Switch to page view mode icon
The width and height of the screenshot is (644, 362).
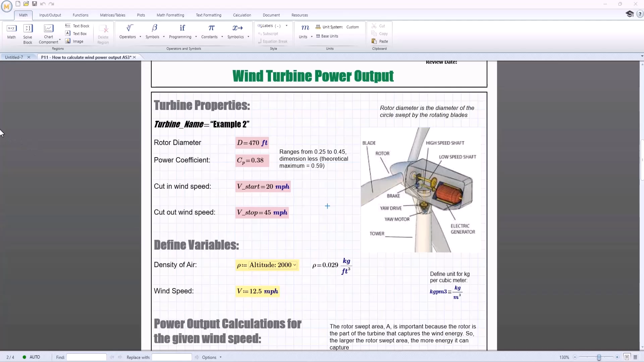(627, 357)
